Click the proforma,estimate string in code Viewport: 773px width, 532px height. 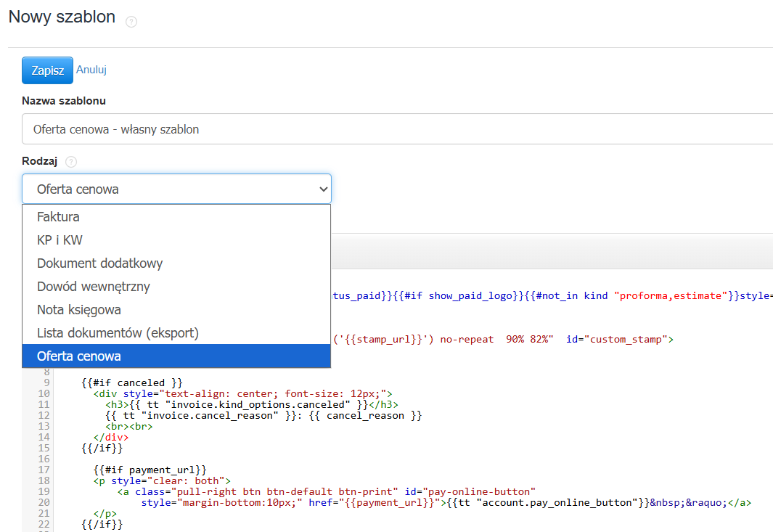point(671,296)
